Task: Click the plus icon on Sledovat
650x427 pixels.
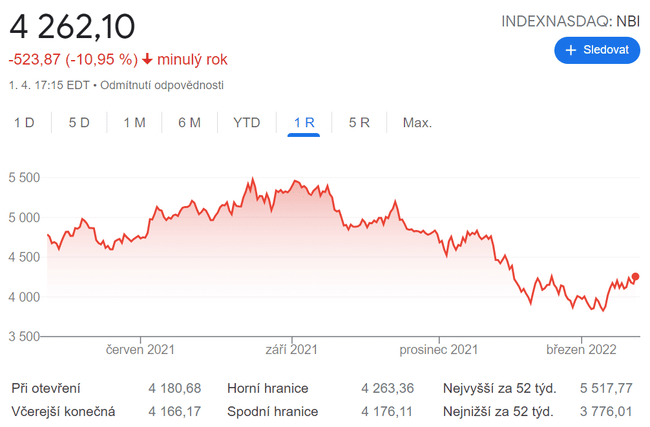Action: pyautogui.click(x=571, y=50)
